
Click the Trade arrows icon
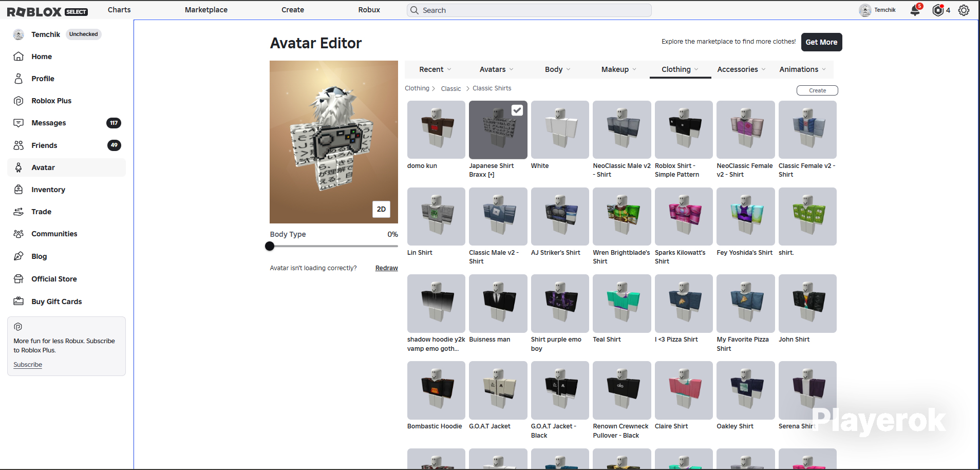click(x=18, y=212)
